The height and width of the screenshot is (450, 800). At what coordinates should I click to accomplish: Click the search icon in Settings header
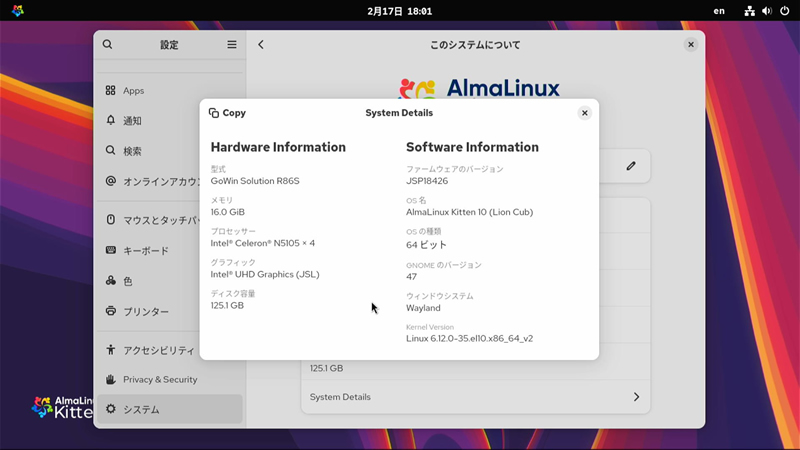pos(108,45)
